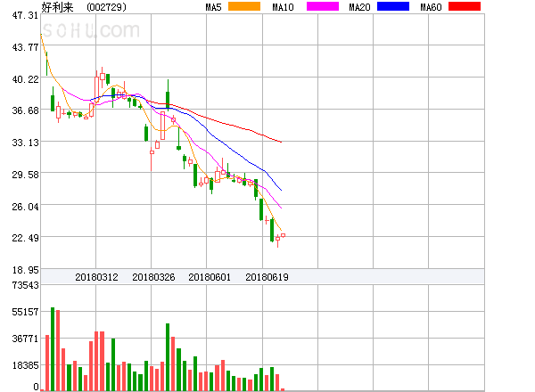Click the red MA60 legend swatch
535x392 pixels.
coord(464,7)
